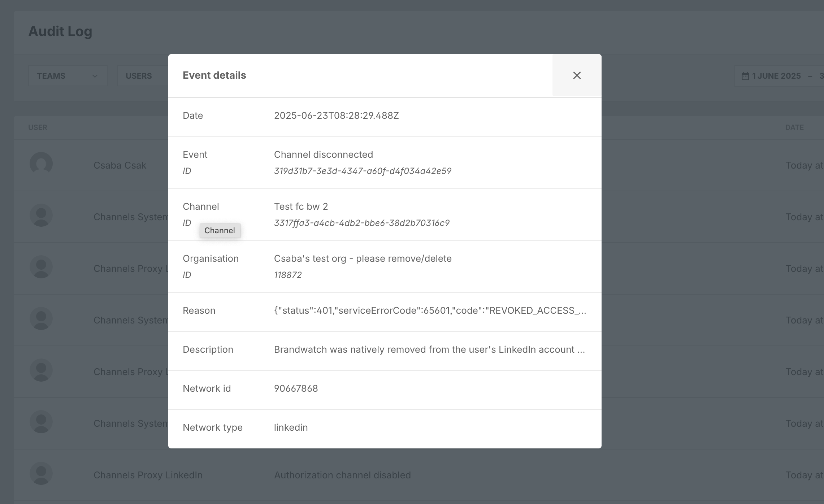Click the truncated Reason JSON value
This screenshot has width=824, height=504.
pos(430,310)
